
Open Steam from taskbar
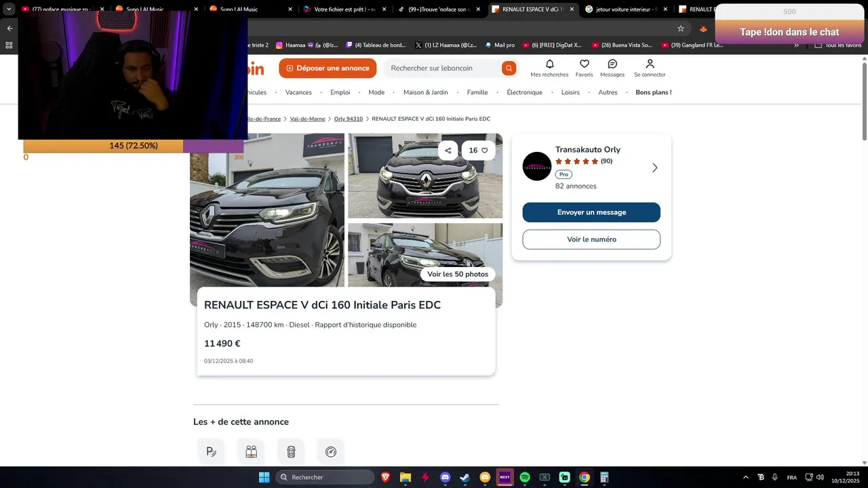(465, 477)
